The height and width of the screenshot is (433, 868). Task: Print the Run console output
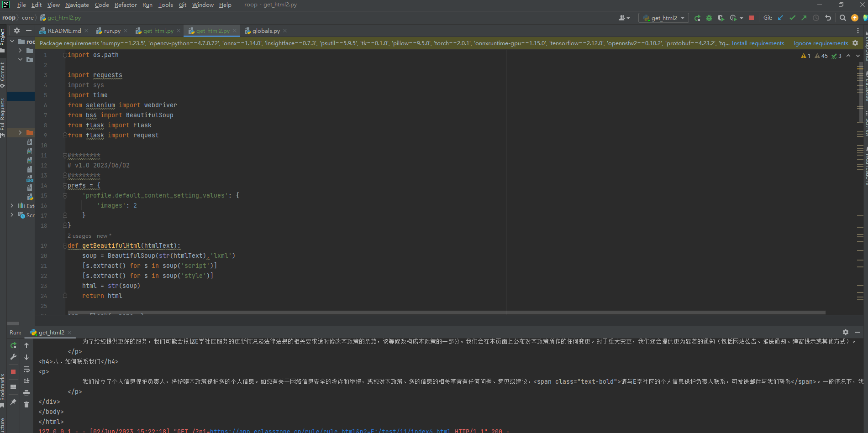tap(26, 393)
